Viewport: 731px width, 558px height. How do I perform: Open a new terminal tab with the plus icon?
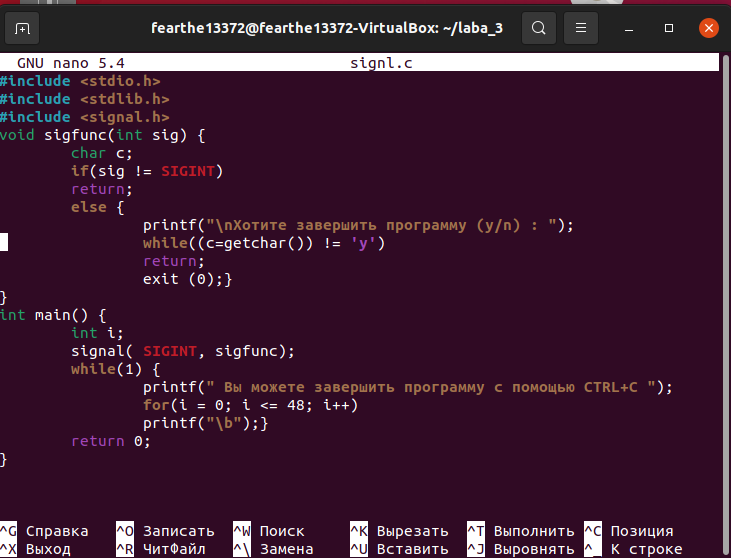click(x=21, y=28)
